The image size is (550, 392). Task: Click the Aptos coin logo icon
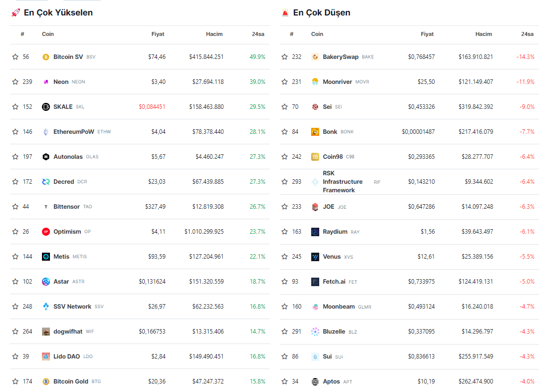[315, 382]
